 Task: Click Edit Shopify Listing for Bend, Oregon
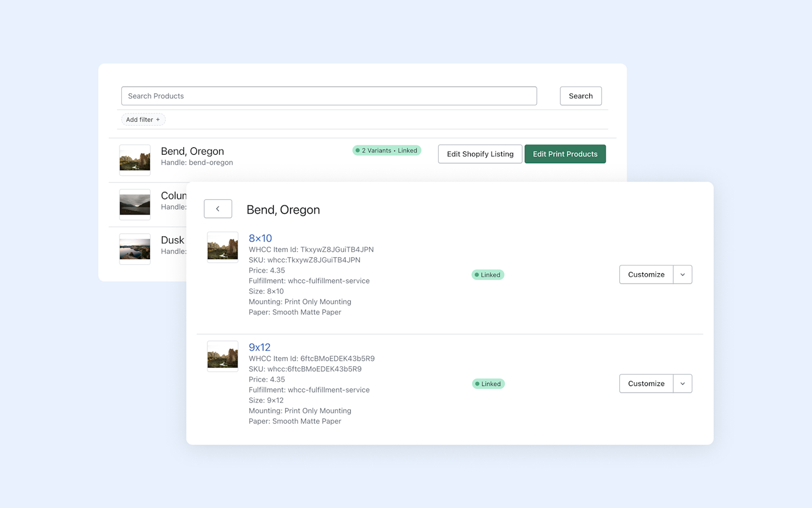click(480, 154)
